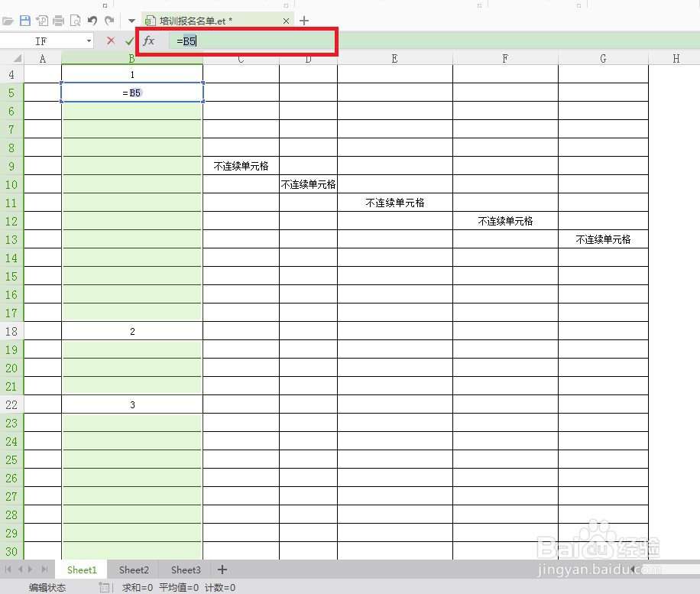The height and width of the screenshot is (594, 700).
Task: Click 不连续单元格 in cell D10
Action: (308, 184)
